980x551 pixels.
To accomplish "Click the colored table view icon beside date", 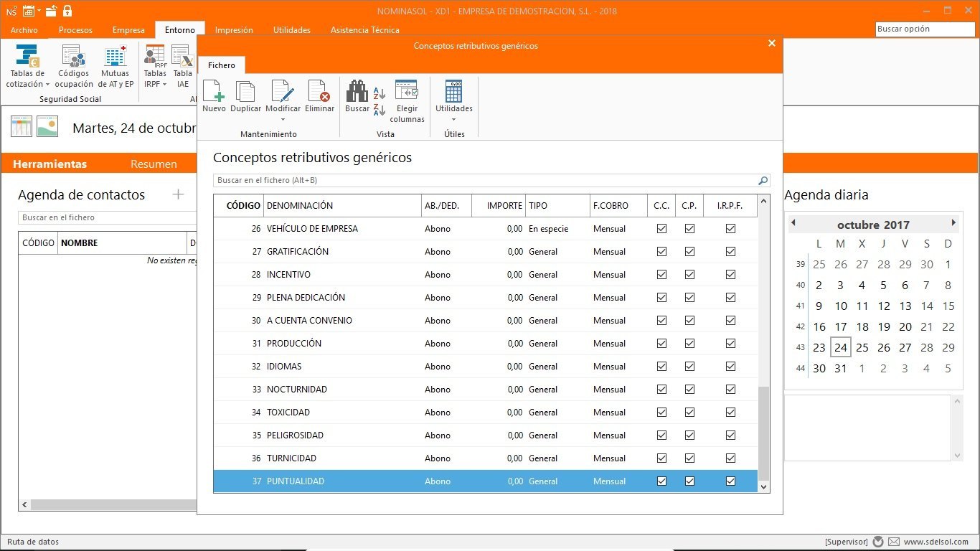I will pyautogui.click(x=22, y=127).
